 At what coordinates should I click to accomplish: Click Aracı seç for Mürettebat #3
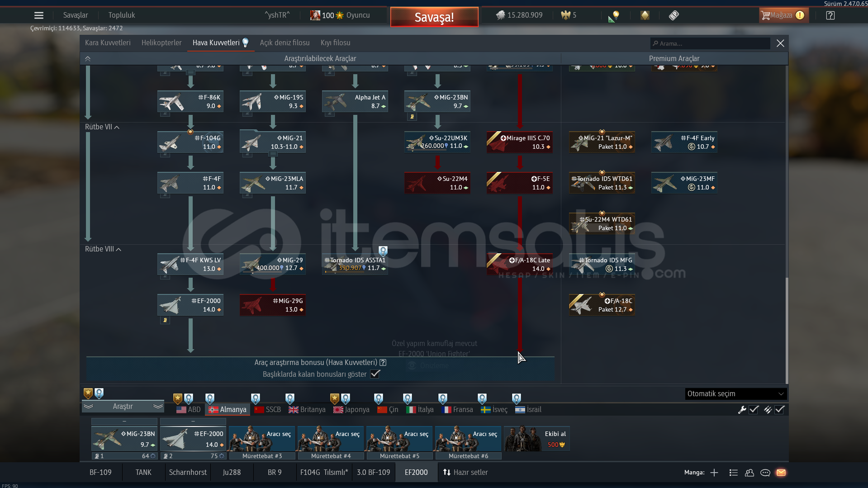click(262, 439)
